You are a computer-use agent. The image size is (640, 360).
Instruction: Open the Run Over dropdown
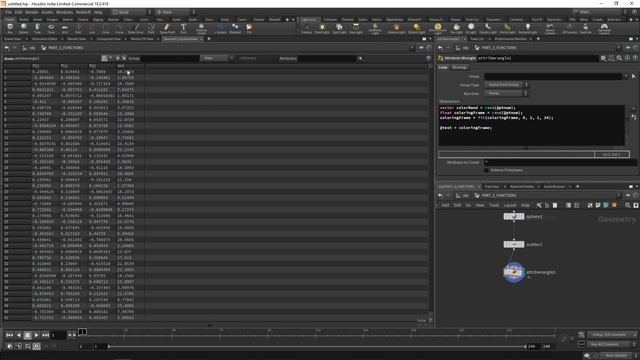506,93
